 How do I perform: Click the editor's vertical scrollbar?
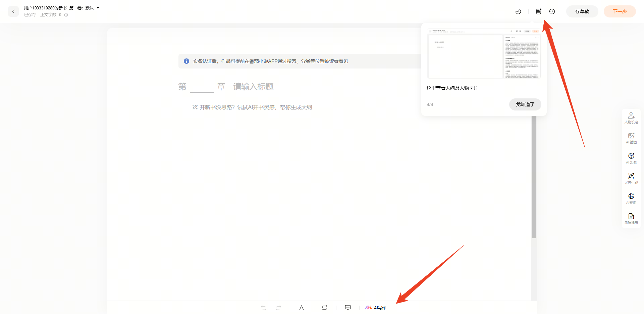(534, 177)
